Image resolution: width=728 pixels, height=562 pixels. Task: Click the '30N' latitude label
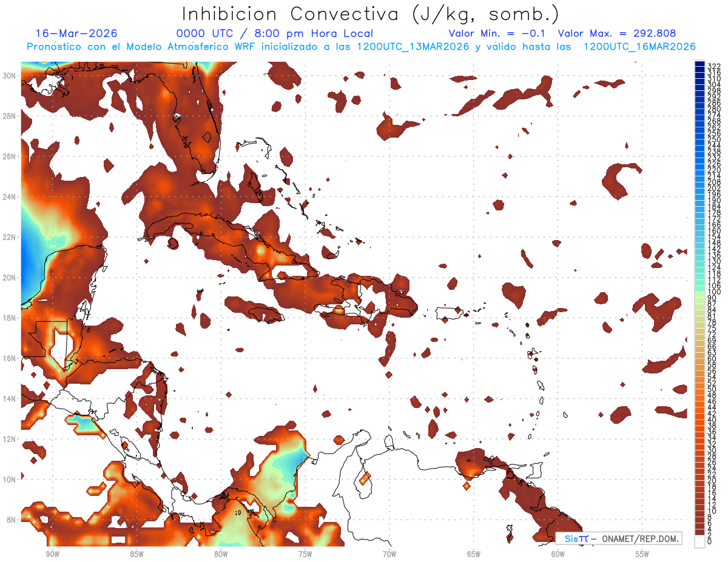coord(10,75)
